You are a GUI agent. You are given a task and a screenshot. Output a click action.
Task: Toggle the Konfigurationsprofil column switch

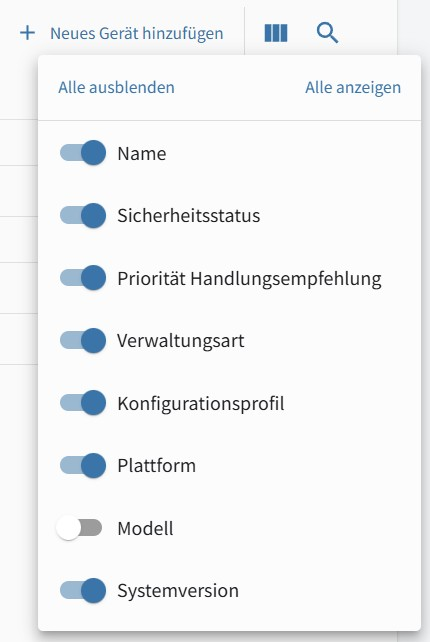click(83, 403)
